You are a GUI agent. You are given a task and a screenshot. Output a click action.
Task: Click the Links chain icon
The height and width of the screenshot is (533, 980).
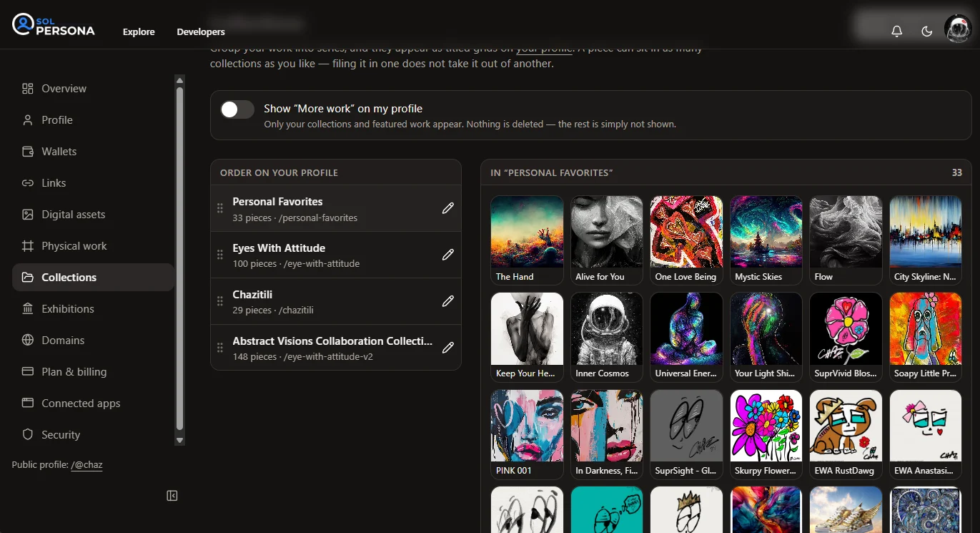point(28,183)
